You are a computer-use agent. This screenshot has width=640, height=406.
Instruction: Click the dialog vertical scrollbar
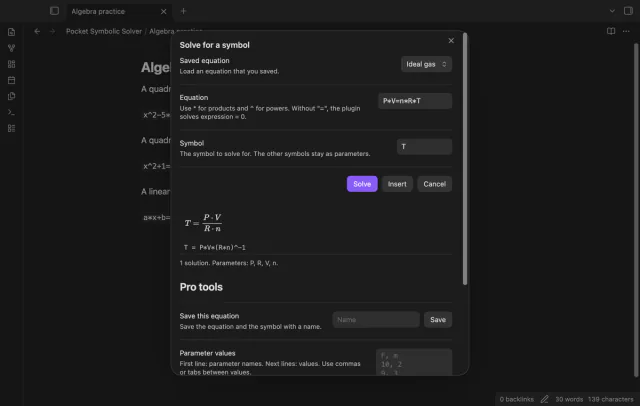point(465,159)
